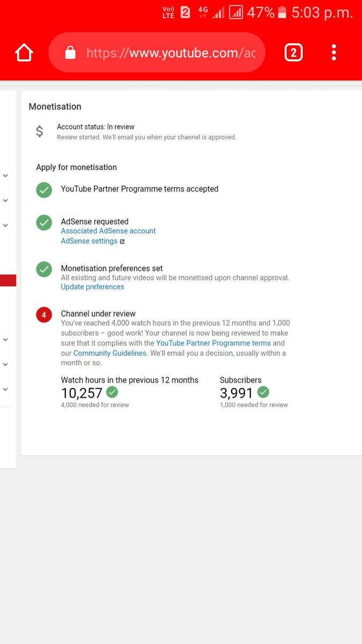The width and height of the screenshot is (362, 644).
Task: Click the red step 4 badge
Action: click(44, 315)
